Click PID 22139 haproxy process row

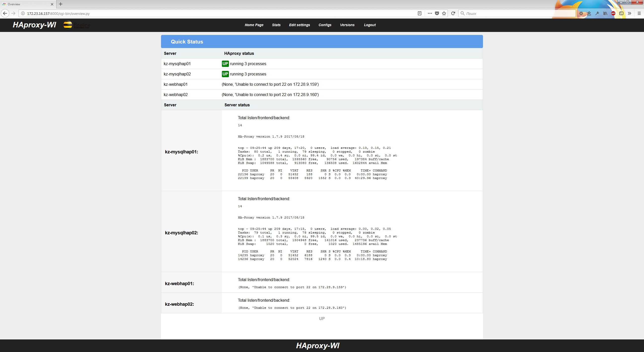[312, 178]
